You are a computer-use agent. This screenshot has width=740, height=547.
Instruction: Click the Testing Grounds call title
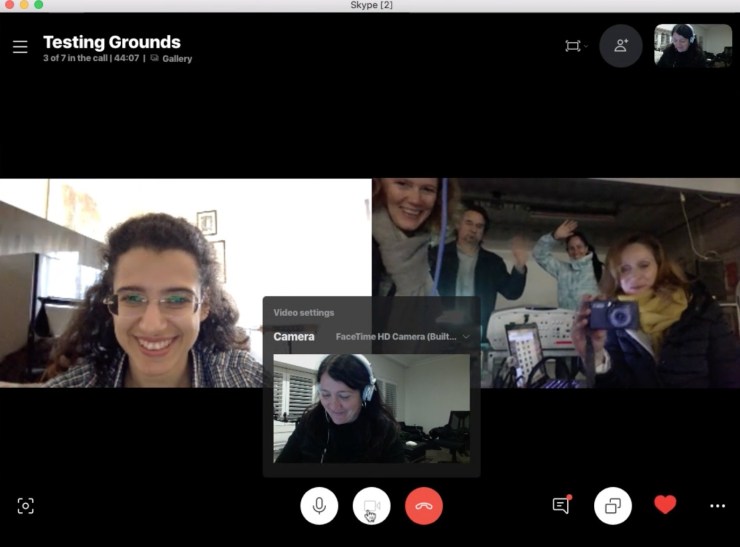tap(112, 42)
